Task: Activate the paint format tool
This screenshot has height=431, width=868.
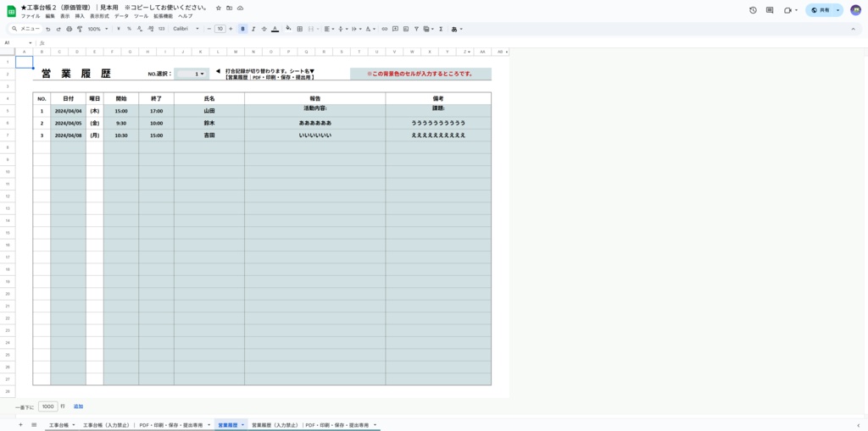Action: (80, 29)
